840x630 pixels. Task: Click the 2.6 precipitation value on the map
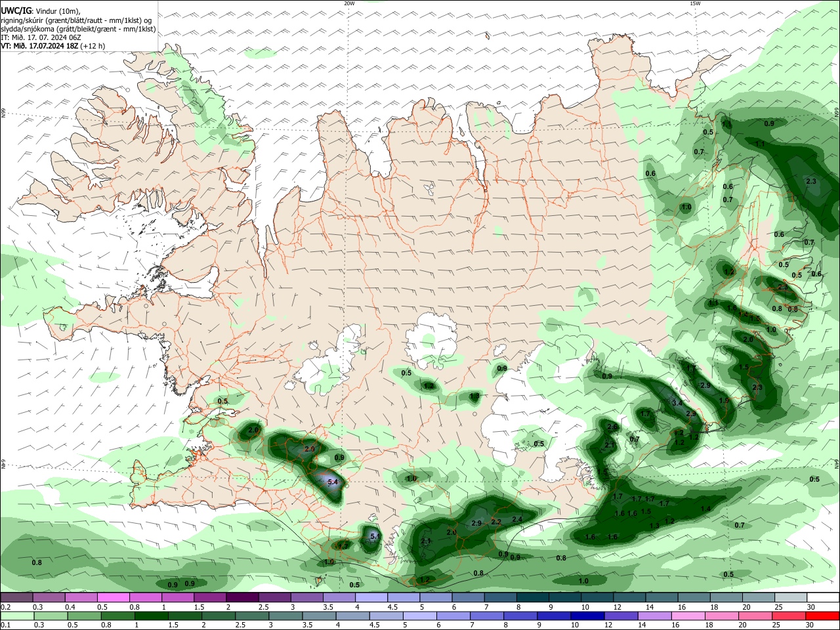[612, 427]
